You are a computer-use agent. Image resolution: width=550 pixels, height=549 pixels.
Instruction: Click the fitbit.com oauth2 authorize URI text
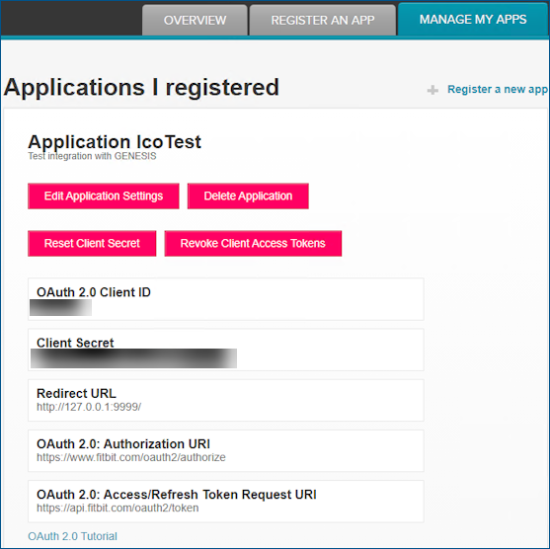pyautogui.click(x=131, y=457)
